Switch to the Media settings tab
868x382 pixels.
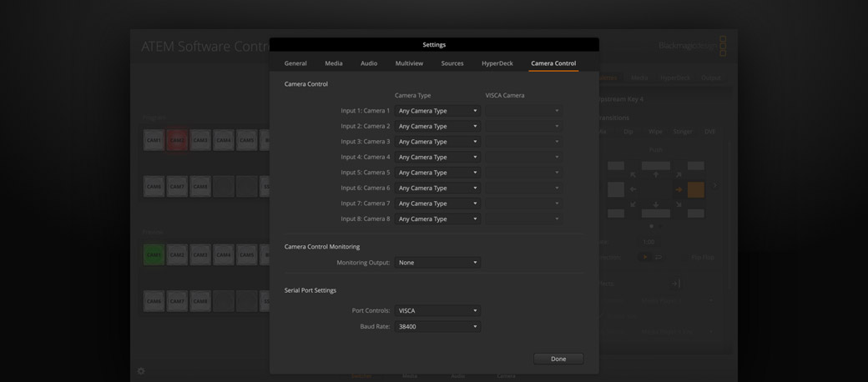(x=333, y=63)
